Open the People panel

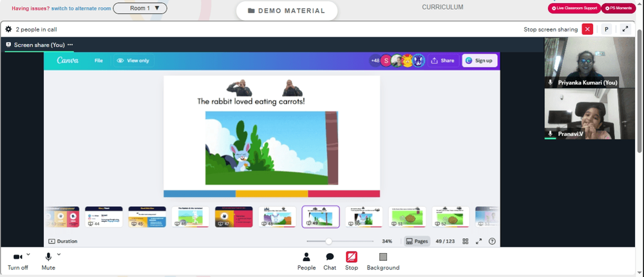click(x=307, y=262)
